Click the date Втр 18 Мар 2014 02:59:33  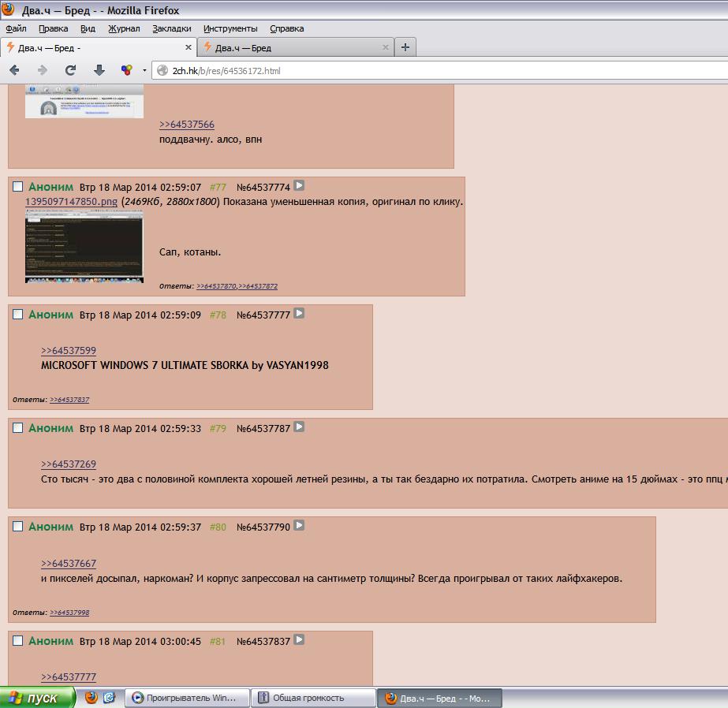click(140, 429)
